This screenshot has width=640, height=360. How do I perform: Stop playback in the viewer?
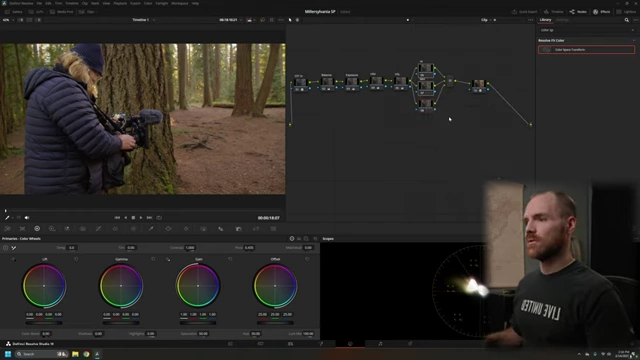[133, 218]
